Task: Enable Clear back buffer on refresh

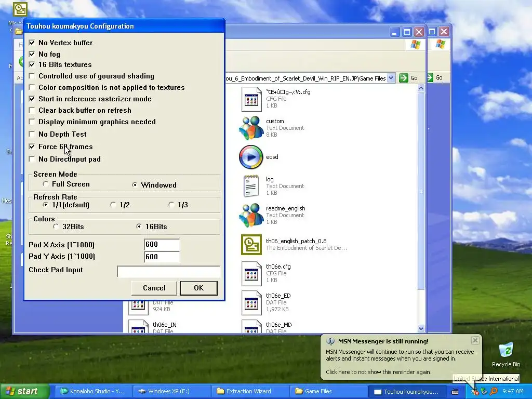Action: click(x=32, y=110)
